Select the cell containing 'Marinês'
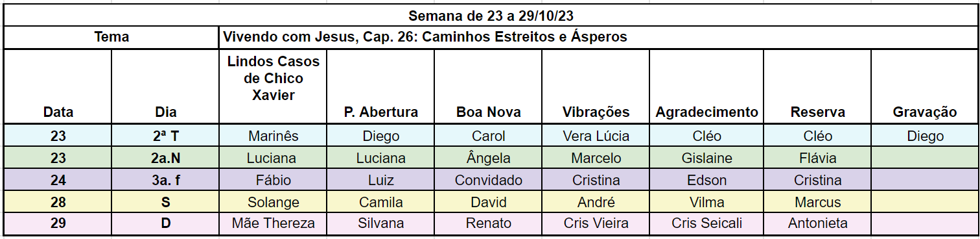Viewport: 980px width, 239px height. [x=274, y=136]
